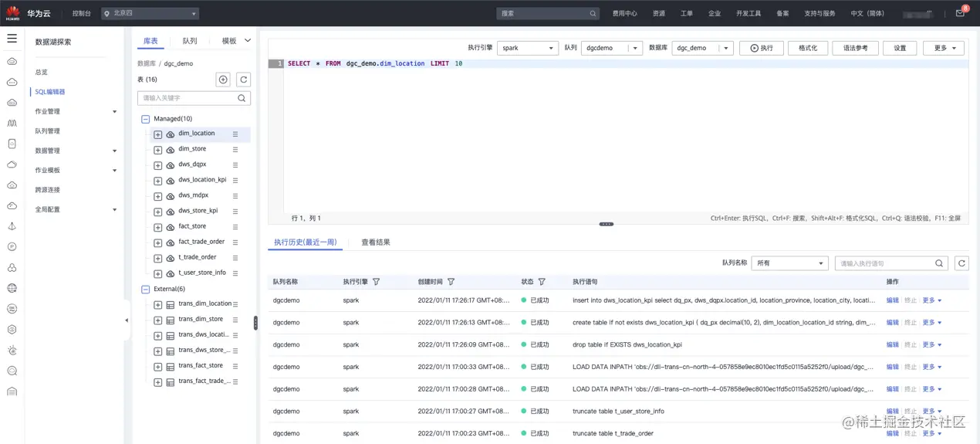Open the 查看结果 tab

pos(376,242)
